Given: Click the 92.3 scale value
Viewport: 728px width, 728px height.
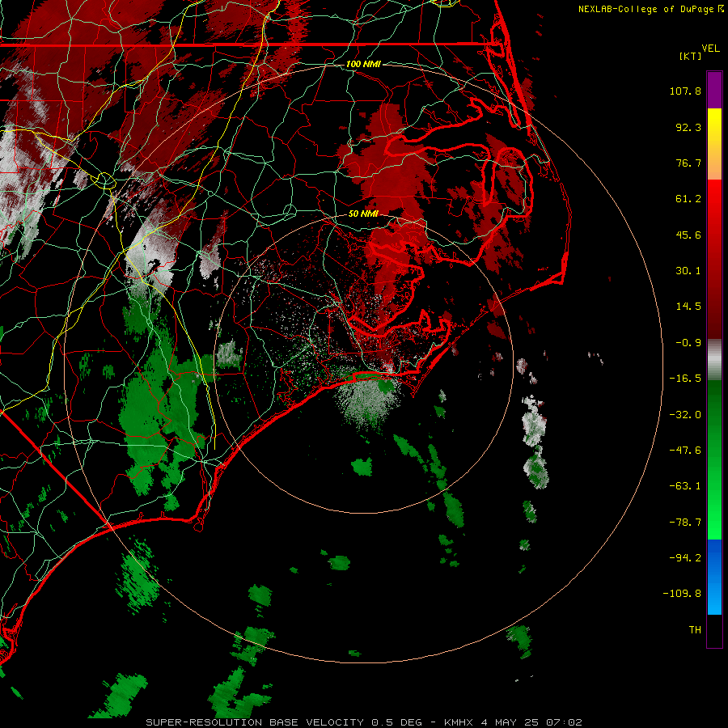Looking at the screenshot, I should [x=688, y=127].
